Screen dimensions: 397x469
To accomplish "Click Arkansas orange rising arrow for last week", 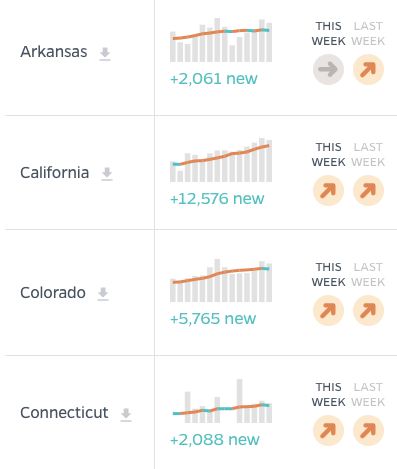I will [x=368, y=70].
